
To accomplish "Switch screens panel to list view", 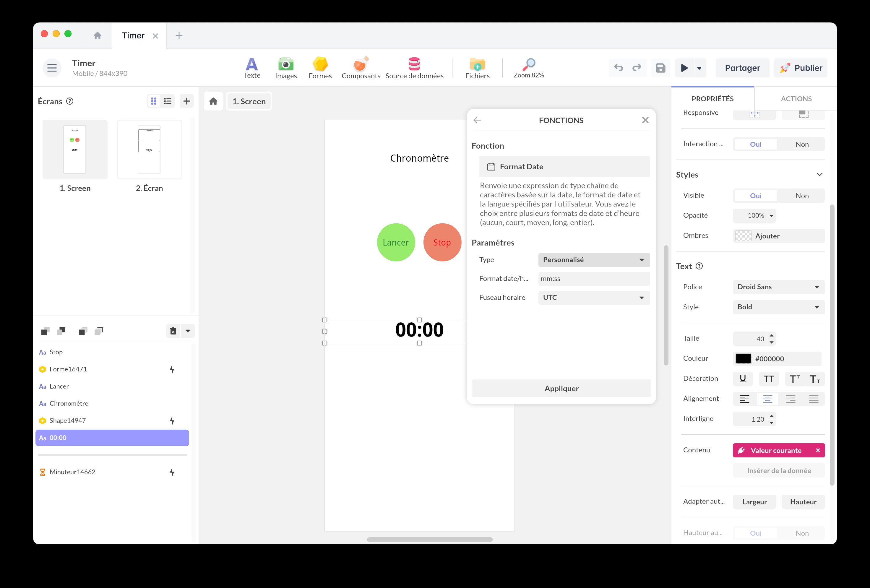I will tap(168, 101).
